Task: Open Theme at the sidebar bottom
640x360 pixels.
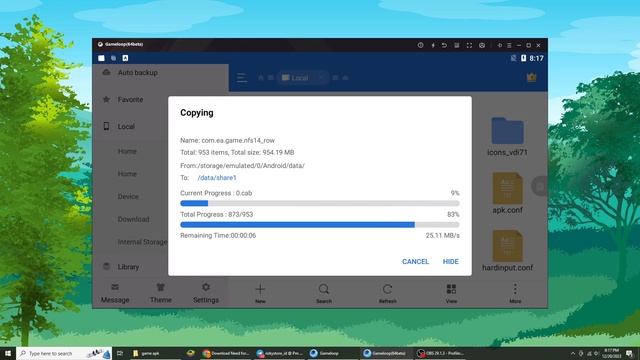Action: (x=161, y=293)
